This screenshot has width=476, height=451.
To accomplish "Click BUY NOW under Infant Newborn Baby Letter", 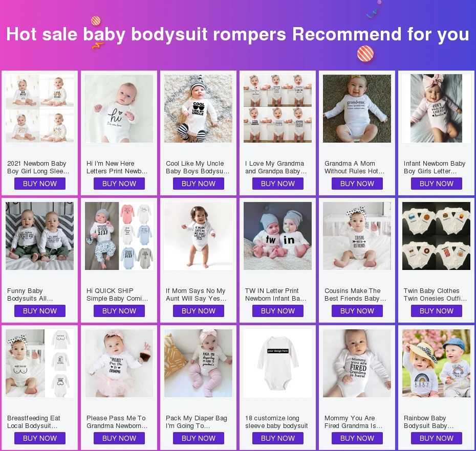I will (x=437, y=184).
